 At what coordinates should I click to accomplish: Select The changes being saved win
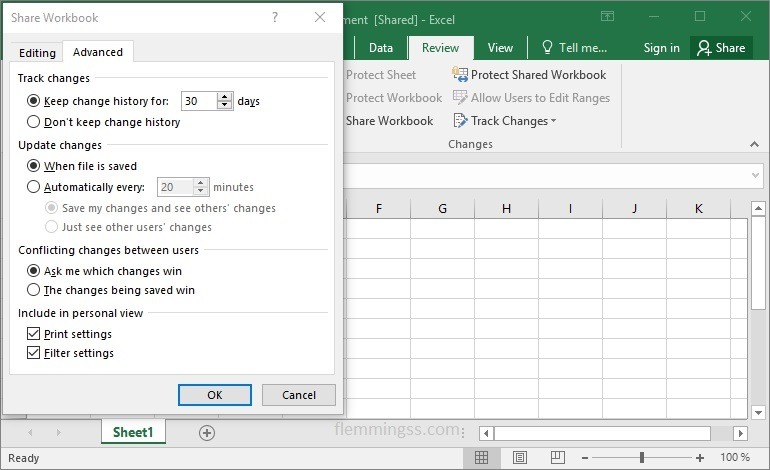(33, 290)
